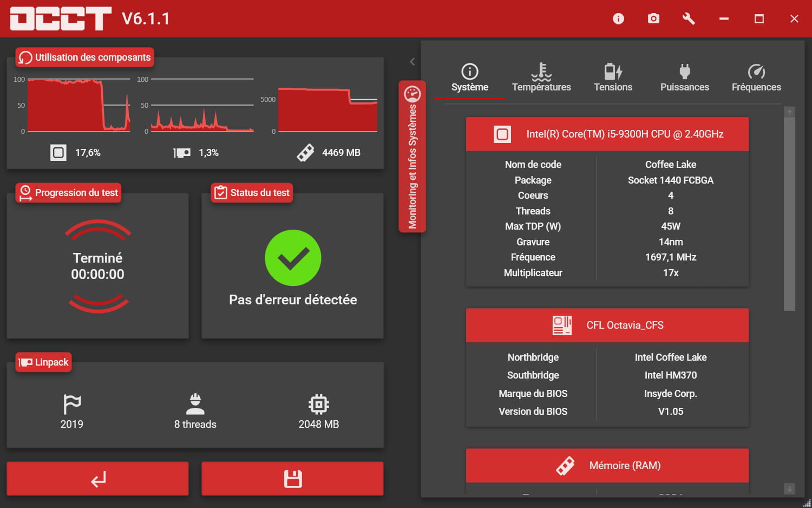Select the Puissances tab
The image size is (812, 508).
[684, 79]
